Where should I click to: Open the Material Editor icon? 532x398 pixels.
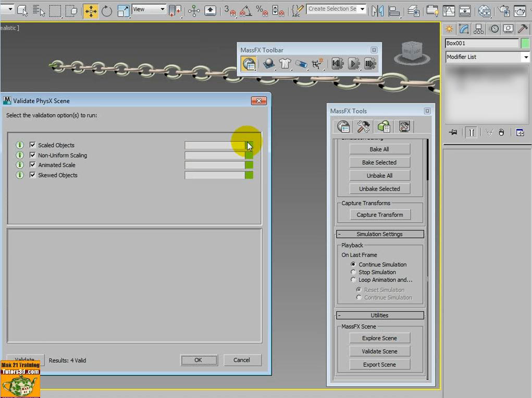(x=484, y=10)
